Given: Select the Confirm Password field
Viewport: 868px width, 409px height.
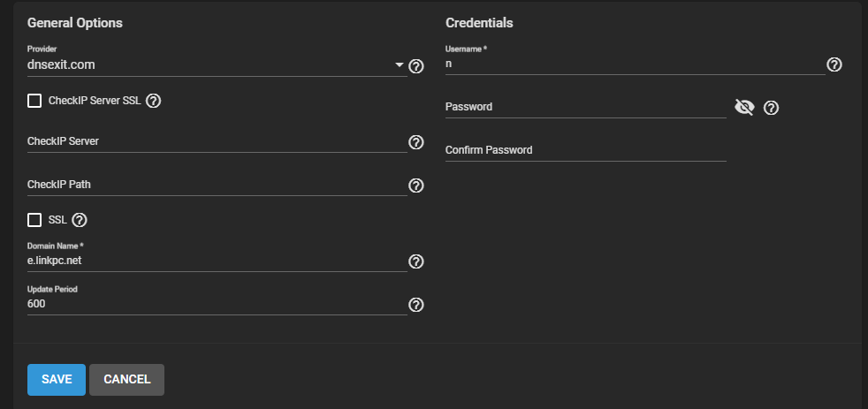Looking at the screenshot, I should 586,150.
